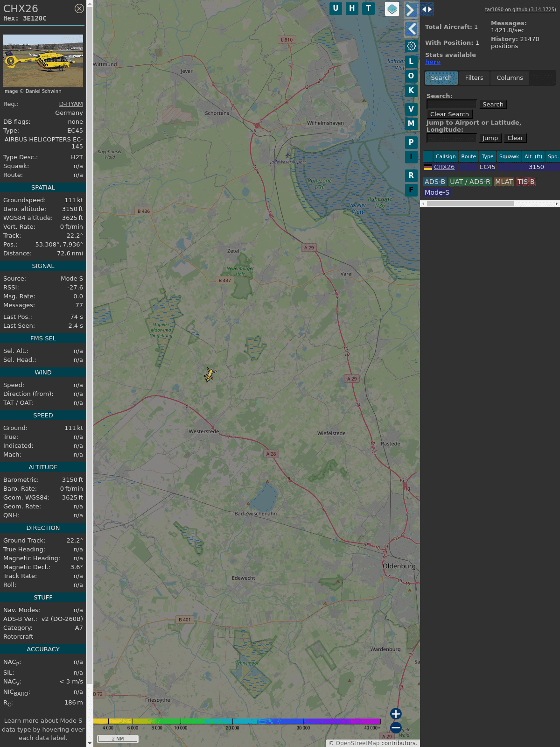
Task: Click the Clear Search button
Action: [449, 114]
